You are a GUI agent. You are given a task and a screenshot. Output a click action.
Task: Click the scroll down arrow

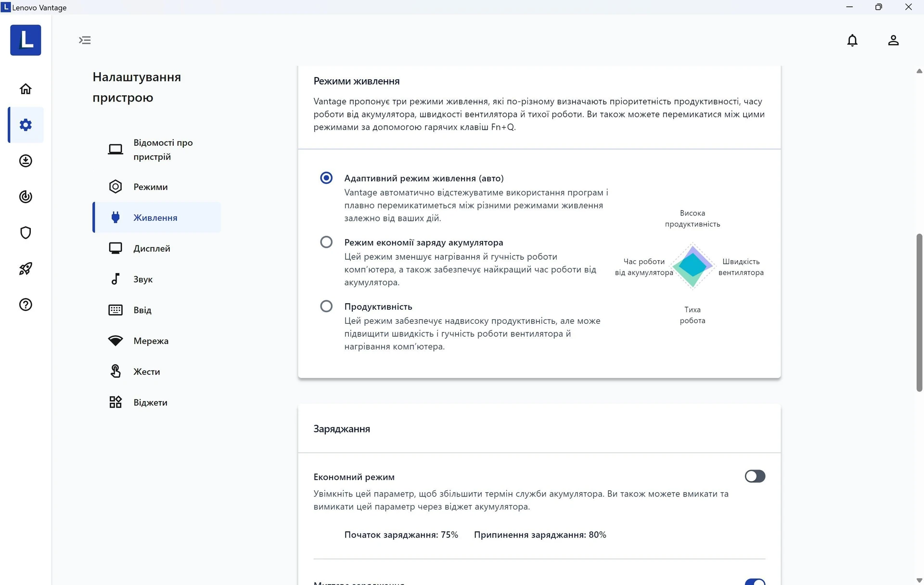[x=919, y=580]
